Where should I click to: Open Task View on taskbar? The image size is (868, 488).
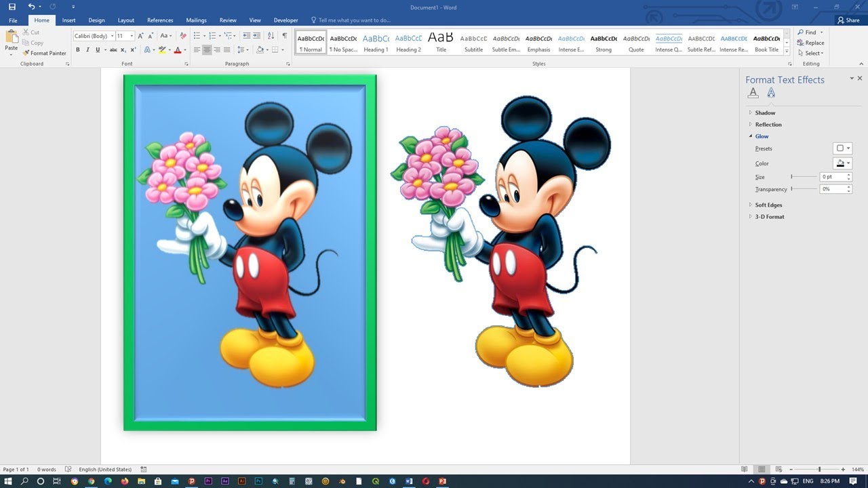(x=57, y=481)
